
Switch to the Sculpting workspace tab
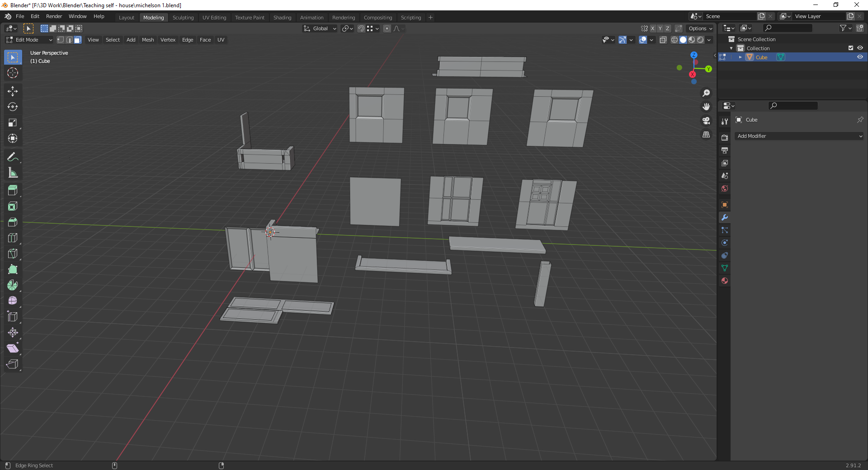[x=183, y=18]
